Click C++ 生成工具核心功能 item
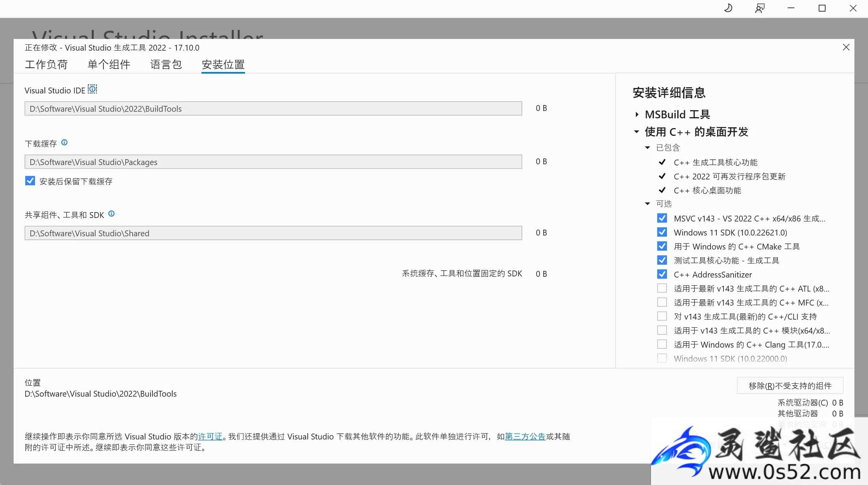The image size is (868, 485). [x=715, y=162]
